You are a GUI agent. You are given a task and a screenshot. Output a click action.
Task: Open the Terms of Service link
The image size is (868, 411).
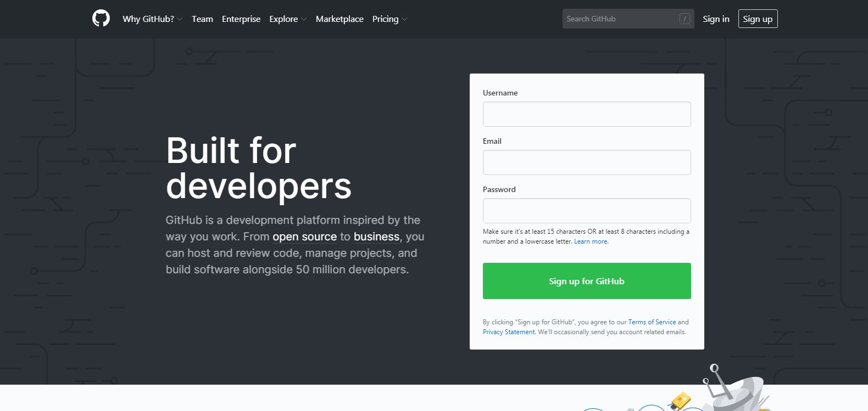pos(652,322)
